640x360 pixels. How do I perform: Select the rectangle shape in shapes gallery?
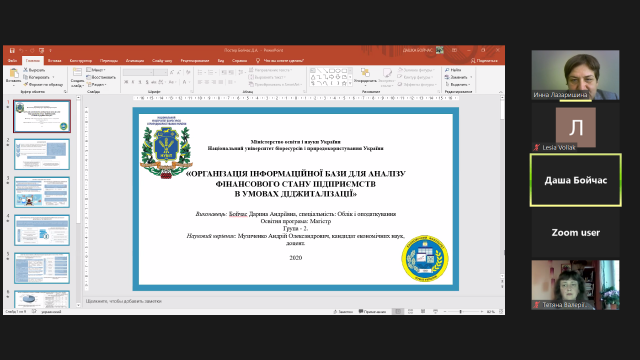tap(331, 71)
